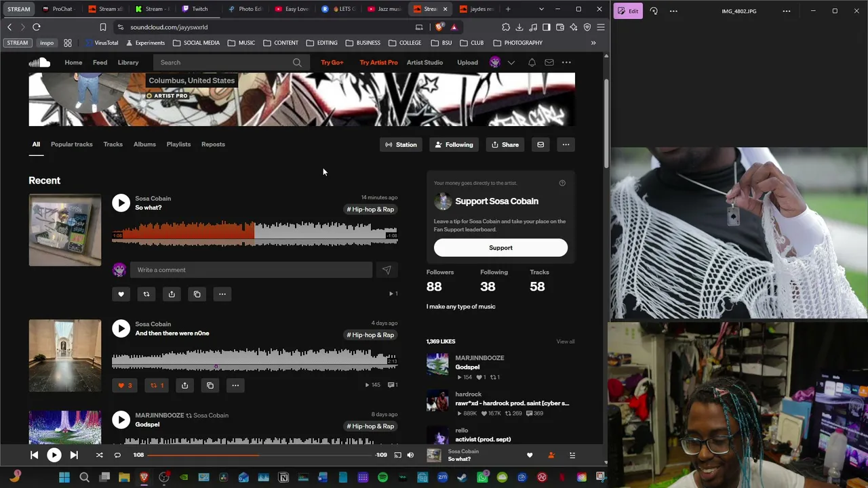Screen dimensions: 868x488
Task: Reload the SoundCloud page
Action: tap(37, 27)
